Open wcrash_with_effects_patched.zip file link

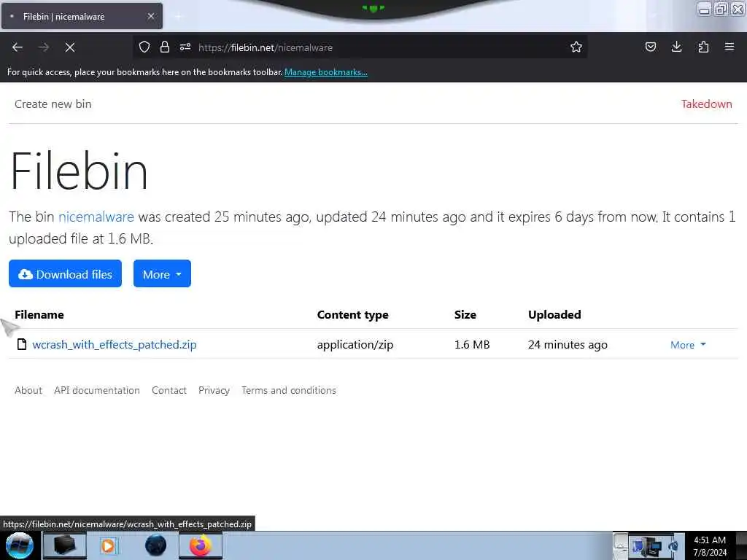click(x=115, y=344)
